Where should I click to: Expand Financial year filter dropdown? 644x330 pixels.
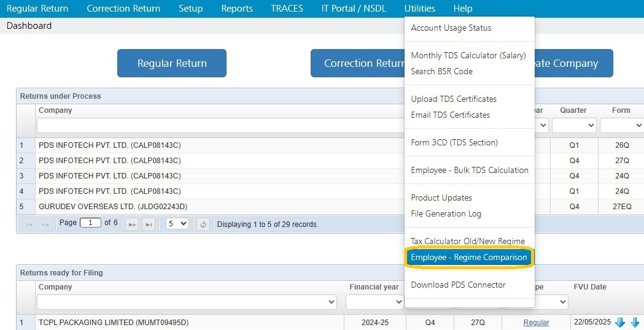[375, 302]
